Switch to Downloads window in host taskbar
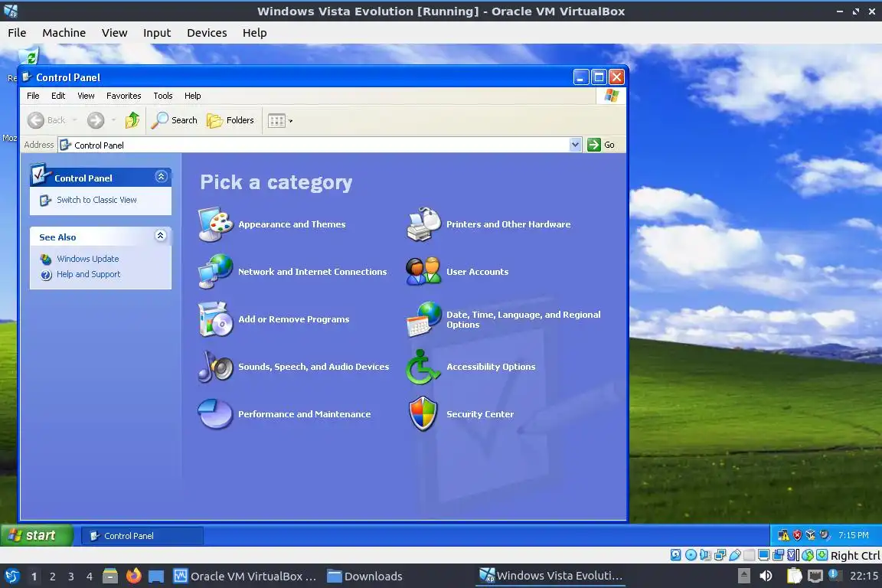This screenshot has height=588, width=882. 365,577
